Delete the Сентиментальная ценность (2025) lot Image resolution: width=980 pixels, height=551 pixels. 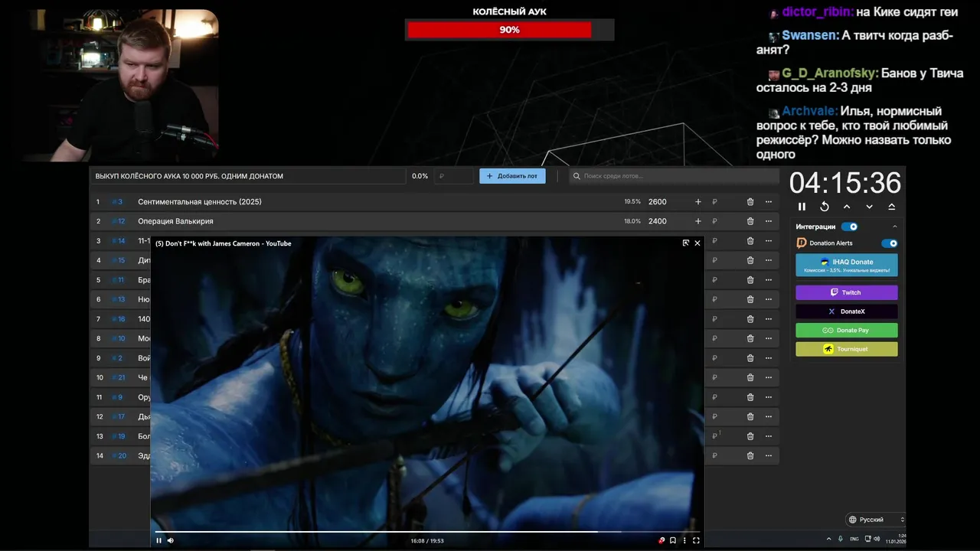pyautogui.click(x=750, y=202)
